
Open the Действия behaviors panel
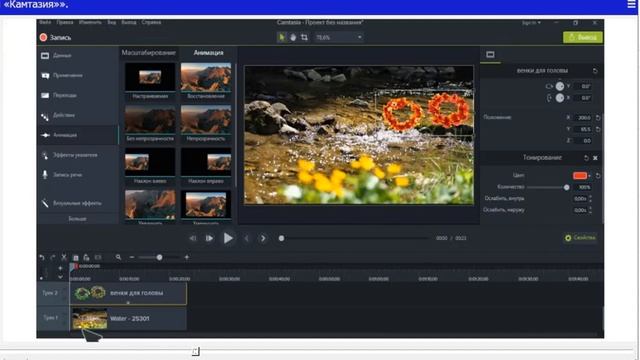click(x=78, y=116)
